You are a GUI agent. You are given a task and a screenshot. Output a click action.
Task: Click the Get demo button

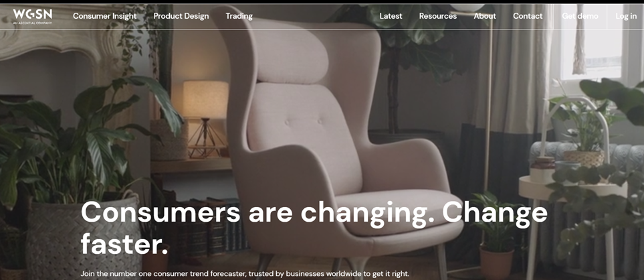[x=580, y=16]
